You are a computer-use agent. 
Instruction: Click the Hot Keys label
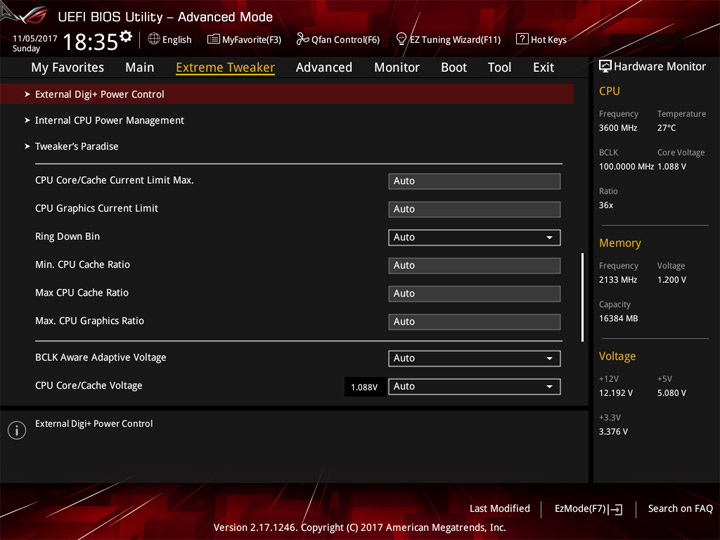(548, 39)
